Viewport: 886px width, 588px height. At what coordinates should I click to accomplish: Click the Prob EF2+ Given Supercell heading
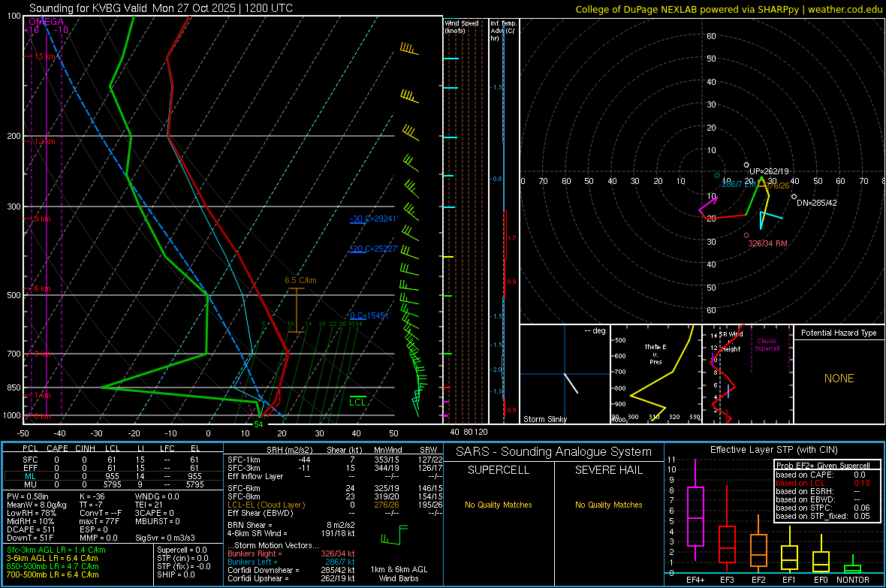point(823,466)
